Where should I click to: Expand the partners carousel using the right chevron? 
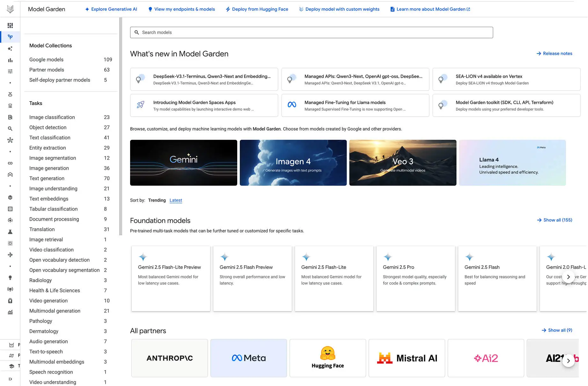point(569,361)
